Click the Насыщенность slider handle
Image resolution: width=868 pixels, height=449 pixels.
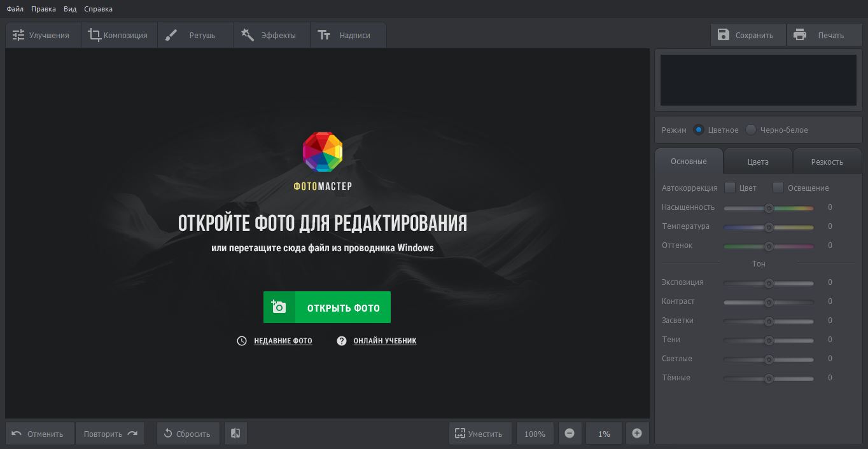[769, 208]
